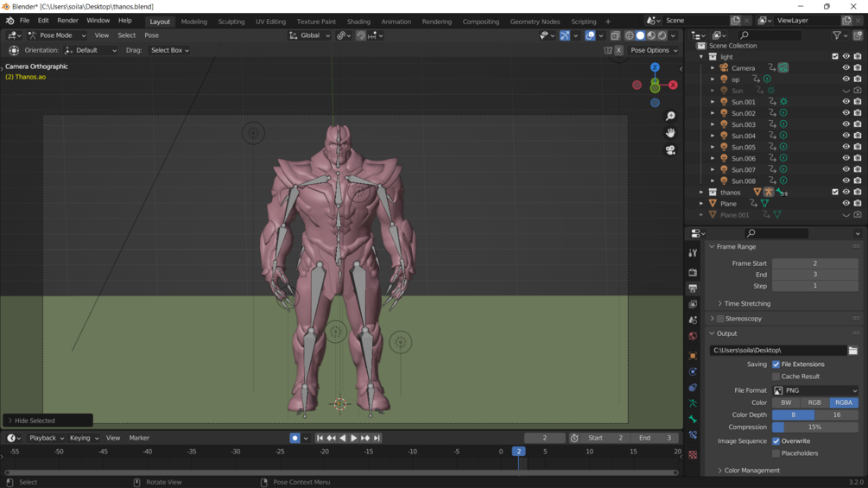Open the Tool properties tab
Screen dimensions: 868x488
(693, 253)
